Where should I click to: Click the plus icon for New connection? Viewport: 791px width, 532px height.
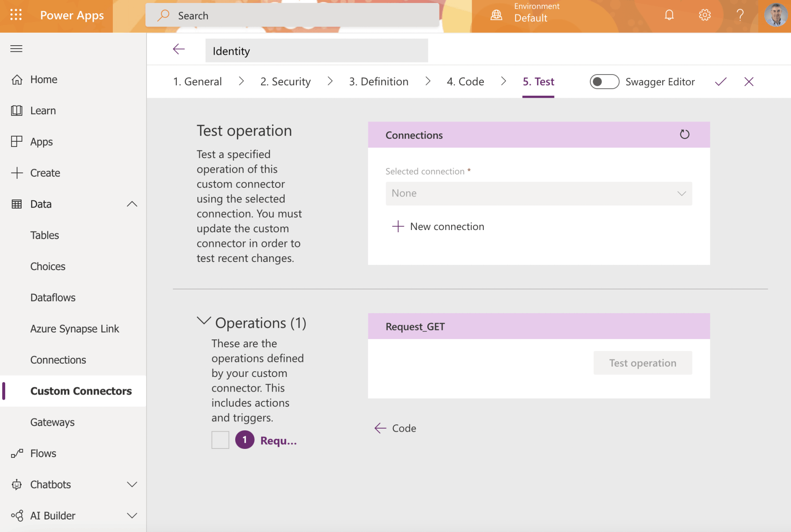point(398,226)
